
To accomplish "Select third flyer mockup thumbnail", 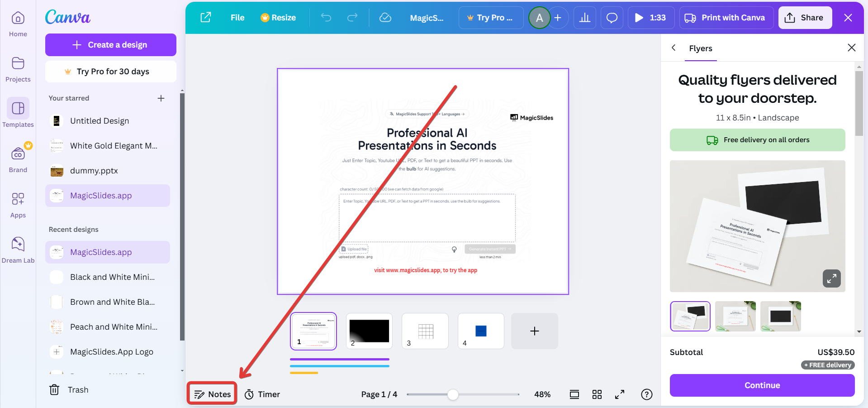I will pyautogui.click(x=781, y=316).
